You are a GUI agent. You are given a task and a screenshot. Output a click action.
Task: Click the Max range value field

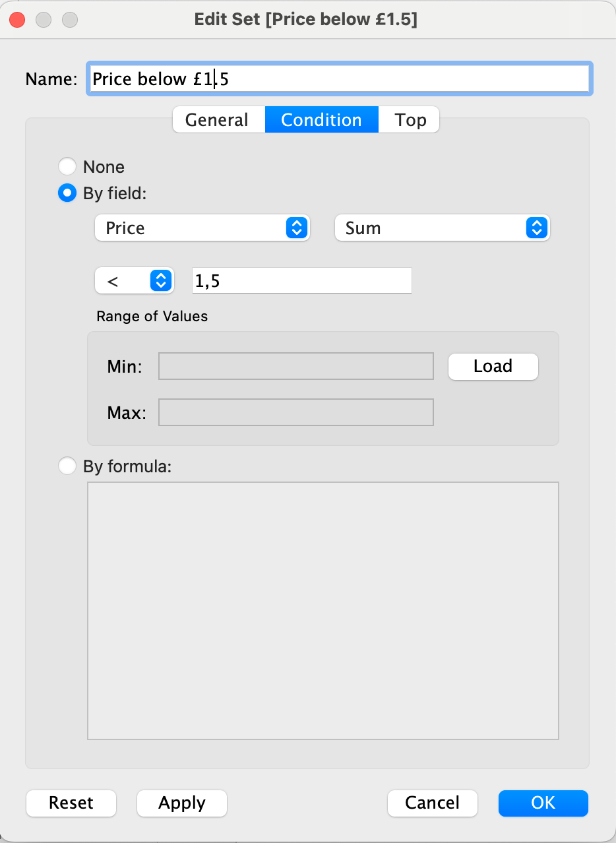point(296,412)
